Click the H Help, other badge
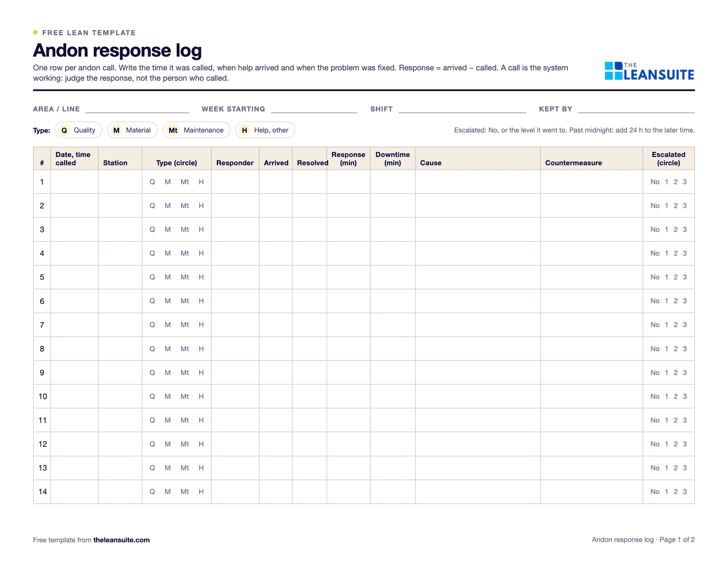The width and height of the screenshot is (728, 563). pos(265,130)
